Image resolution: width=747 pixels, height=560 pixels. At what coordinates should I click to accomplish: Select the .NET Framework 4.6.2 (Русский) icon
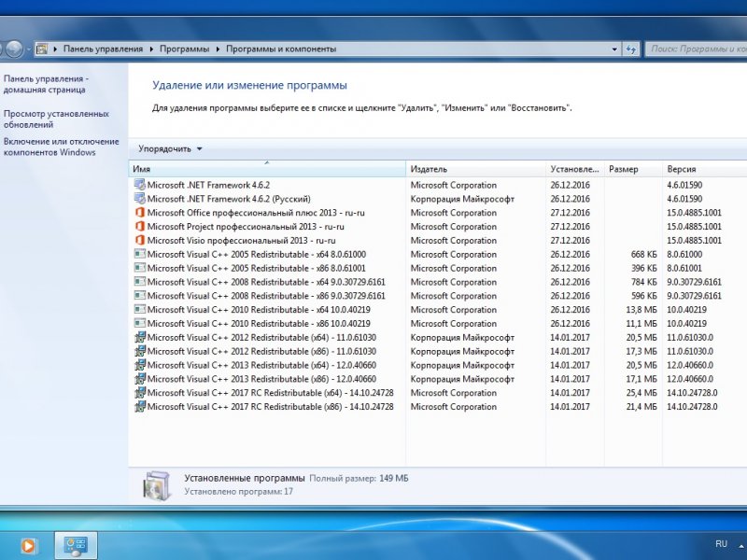click(139, 199)
